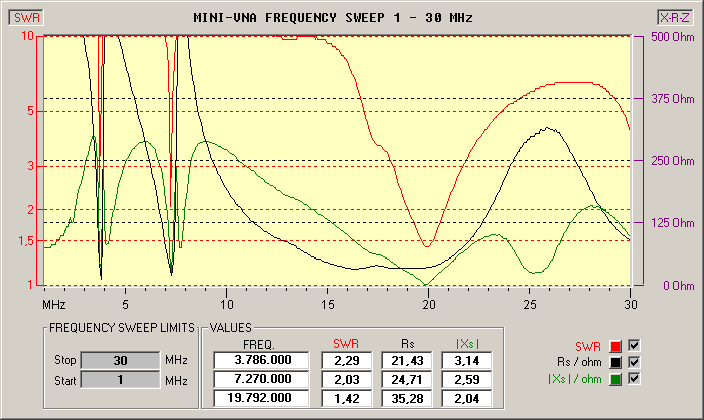Image resolution: width=704 pixels, height=420 pixels.
Task: Click the black Rs color swatch
Action: (616, 363)
